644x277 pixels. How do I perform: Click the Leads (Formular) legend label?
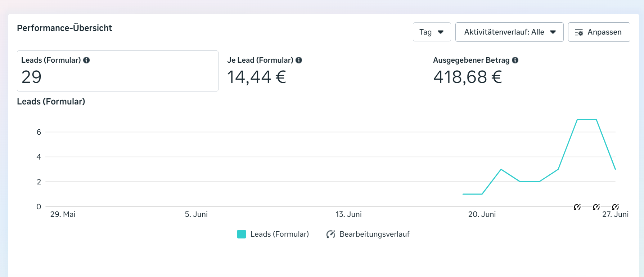[280, 234]
